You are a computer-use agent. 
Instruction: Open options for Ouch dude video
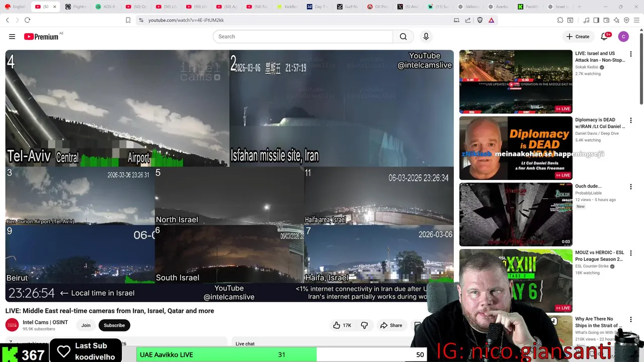[631, 187]
